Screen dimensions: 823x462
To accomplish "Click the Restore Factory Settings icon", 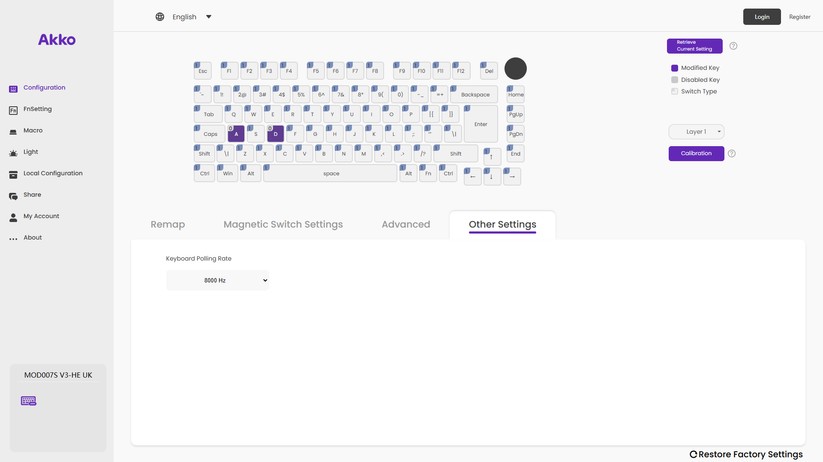I will pos(693,454).
